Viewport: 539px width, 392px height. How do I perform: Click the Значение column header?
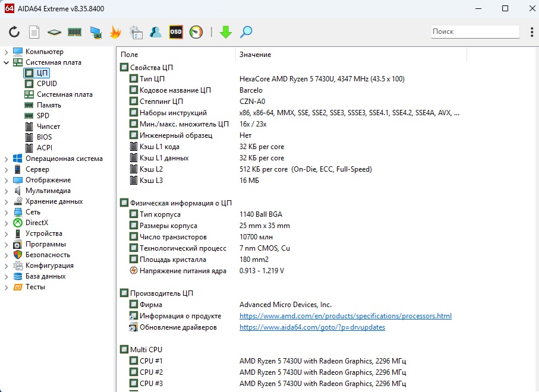click(x=255, y=55)
